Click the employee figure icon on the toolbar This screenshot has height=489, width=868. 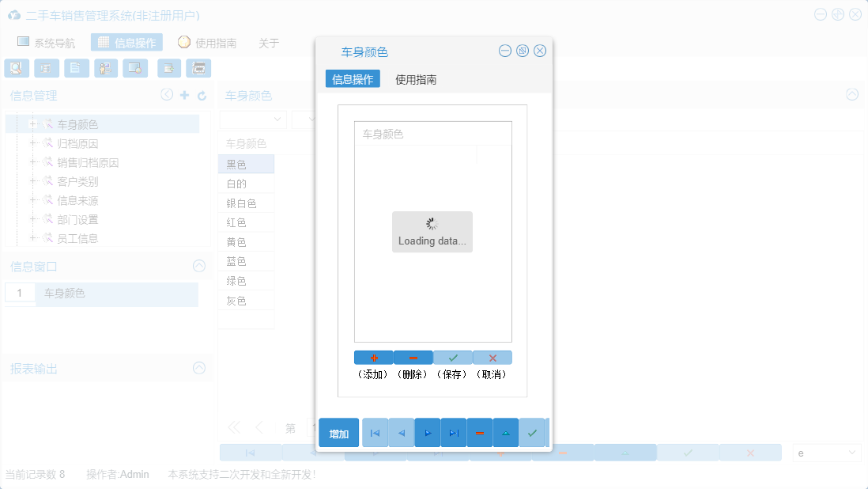(105, 68)
